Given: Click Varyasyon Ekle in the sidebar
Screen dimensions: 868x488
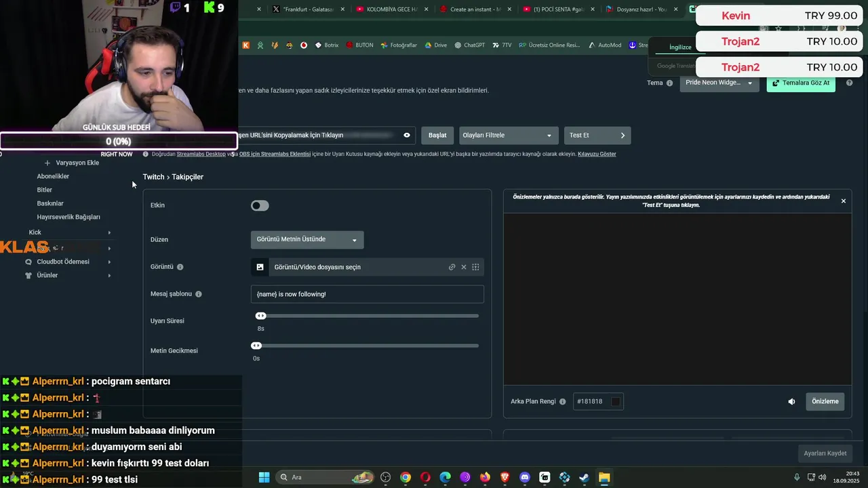Looking at the screenshot, I should click(x=72, y=163).
